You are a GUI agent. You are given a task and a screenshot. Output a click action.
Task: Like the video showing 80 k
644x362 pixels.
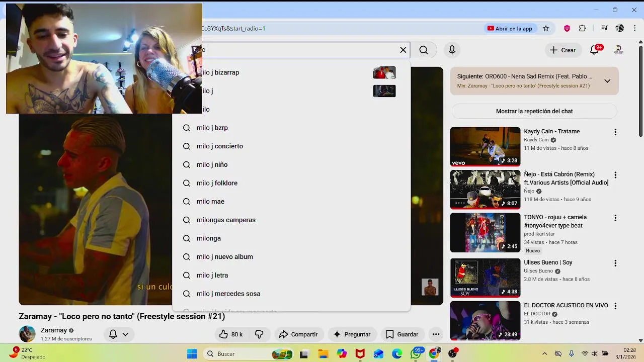(x=231, y=334)
